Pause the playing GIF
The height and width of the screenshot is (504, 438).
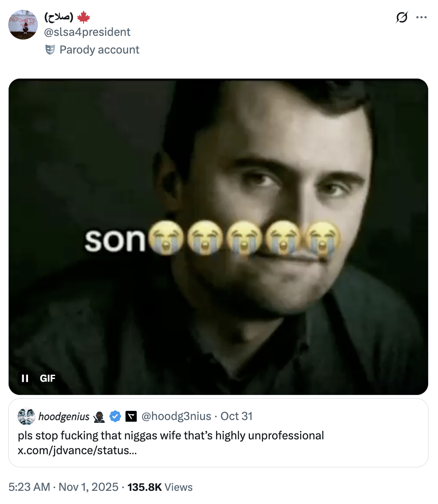[25, 378]
